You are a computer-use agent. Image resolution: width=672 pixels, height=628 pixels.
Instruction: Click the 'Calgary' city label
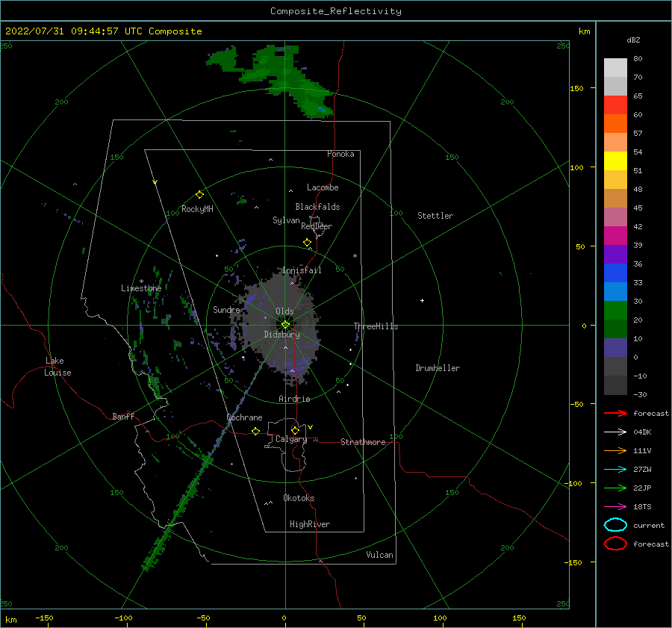click(x=291, y=439)
